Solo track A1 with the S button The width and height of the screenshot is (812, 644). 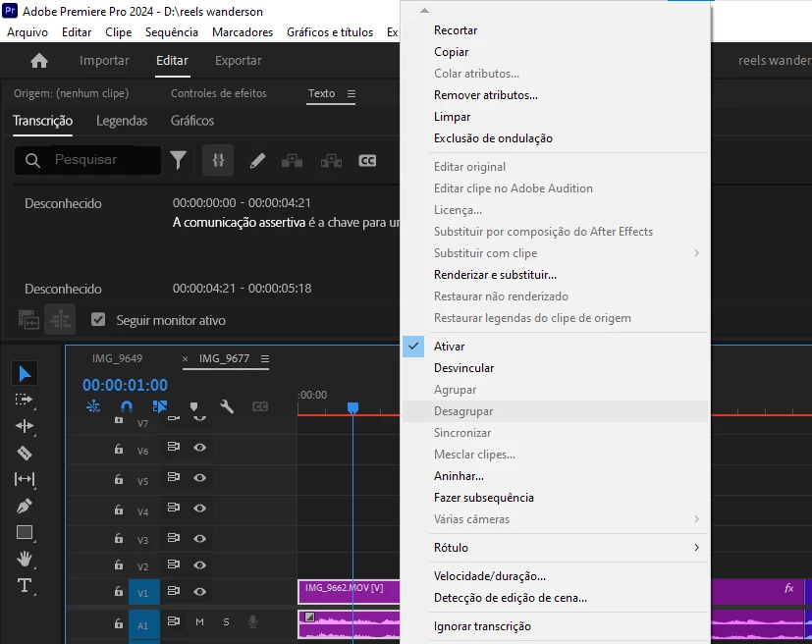coord(226,622)
